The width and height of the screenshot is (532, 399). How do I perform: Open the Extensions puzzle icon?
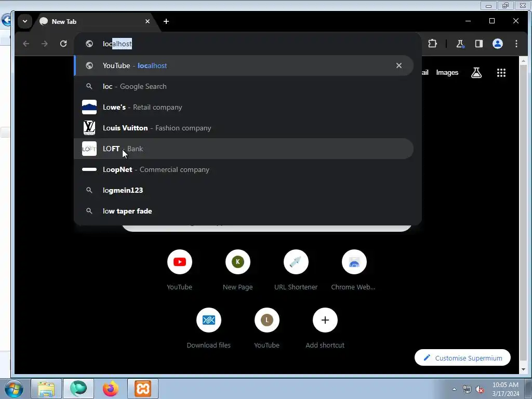point(432,44)
